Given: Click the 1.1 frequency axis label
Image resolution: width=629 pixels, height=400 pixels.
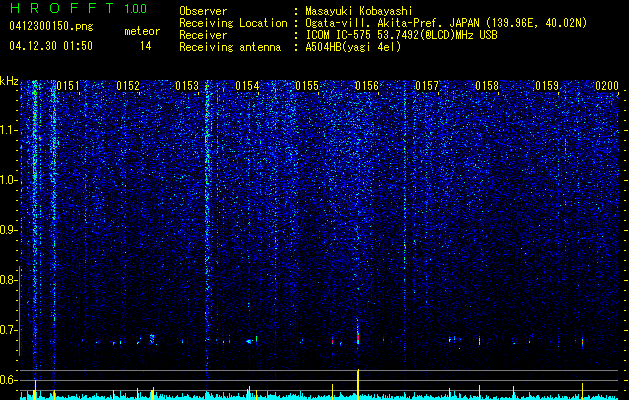Looking at the screenshot, I should (8, 130).
